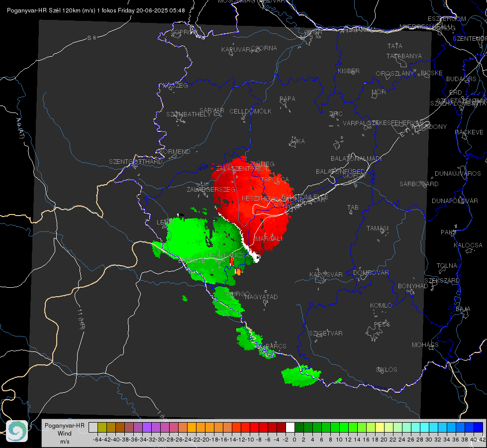Click the MARCALI city label
487x448 pixels.
[269, 238]
